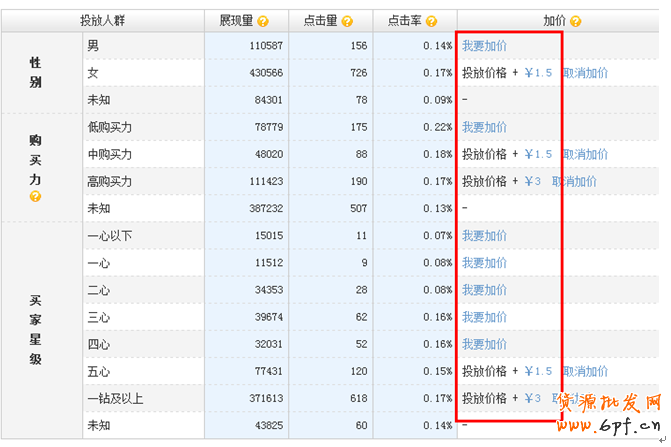Add markup for the 一心 row
This screenshot has width=671, height=447.
pos(484,263)
